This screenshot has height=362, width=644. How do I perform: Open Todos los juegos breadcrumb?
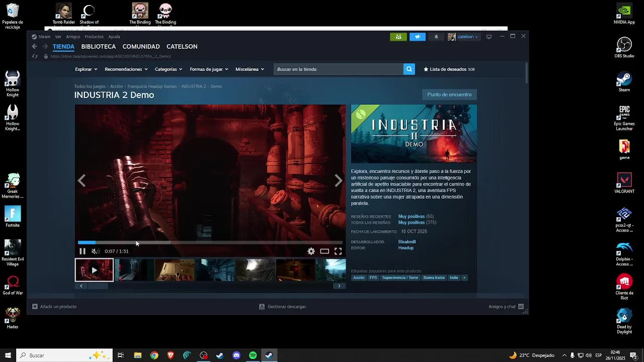tap(90, 86)
